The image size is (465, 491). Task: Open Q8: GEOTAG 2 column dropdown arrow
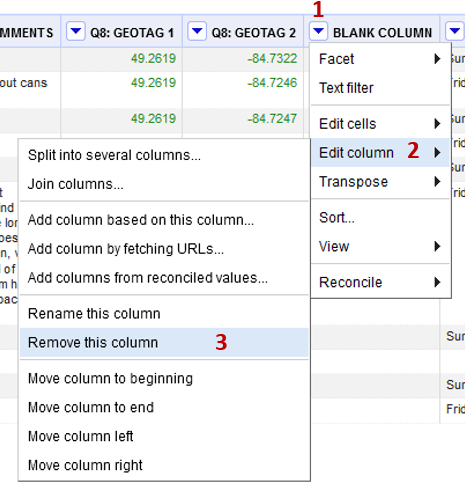197,32
